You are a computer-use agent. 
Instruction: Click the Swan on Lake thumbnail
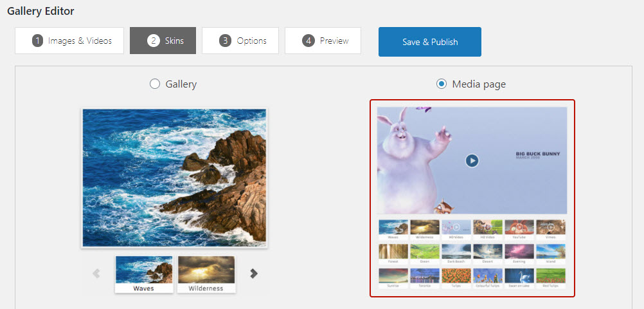519,277
